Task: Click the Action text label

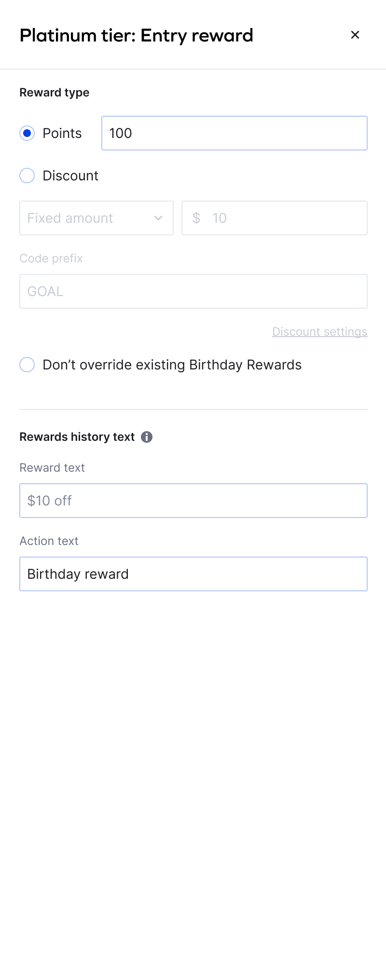Action: (49, 541)
